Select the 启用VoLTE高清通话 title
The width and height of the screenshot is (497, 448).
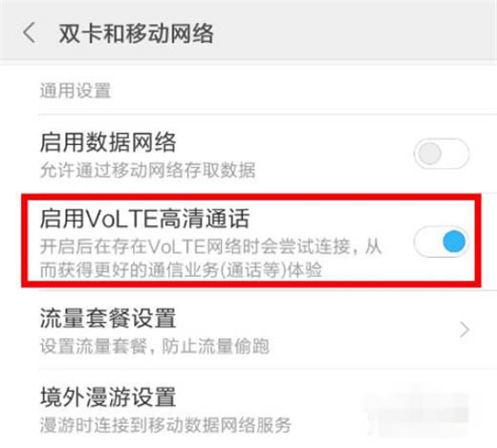[x=144, y=219]
